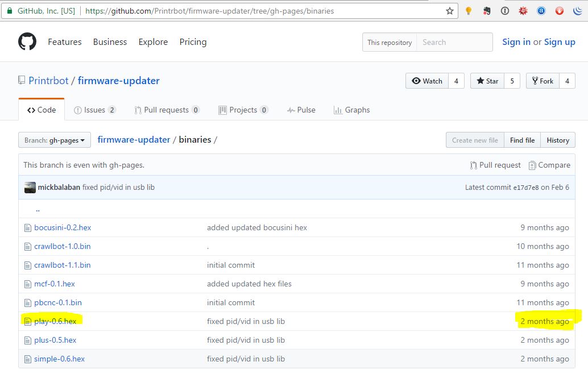Open Business in top navigation
This screenshot has width=588, height=374.
pyautogui.click(x=110, y=42)
